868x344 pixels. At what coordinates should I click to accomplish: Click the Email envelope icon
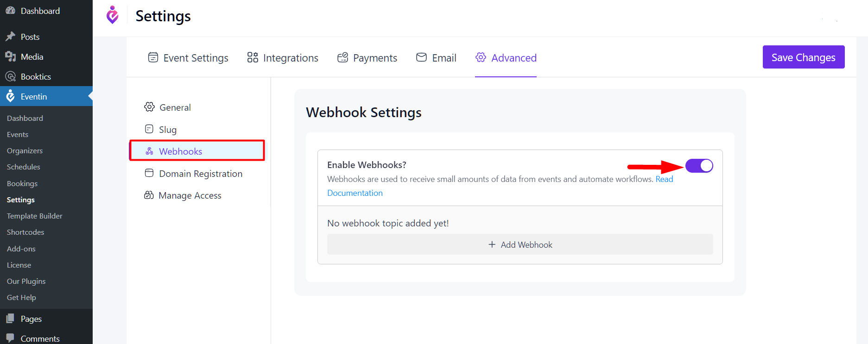click(x=421, y=57)
